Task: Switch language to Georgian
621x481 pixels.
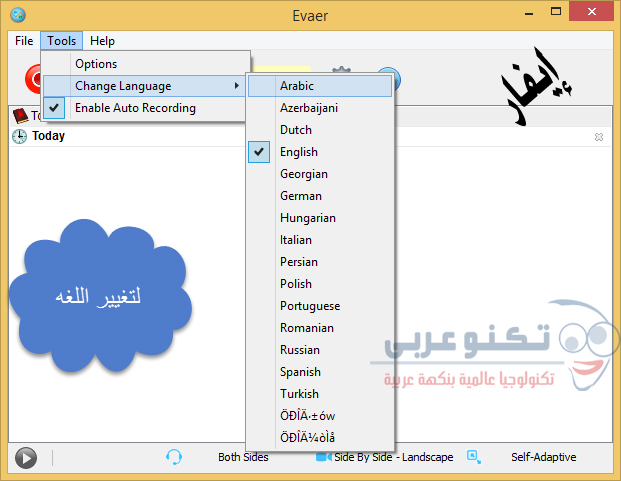Action: (x=320, y=174)
